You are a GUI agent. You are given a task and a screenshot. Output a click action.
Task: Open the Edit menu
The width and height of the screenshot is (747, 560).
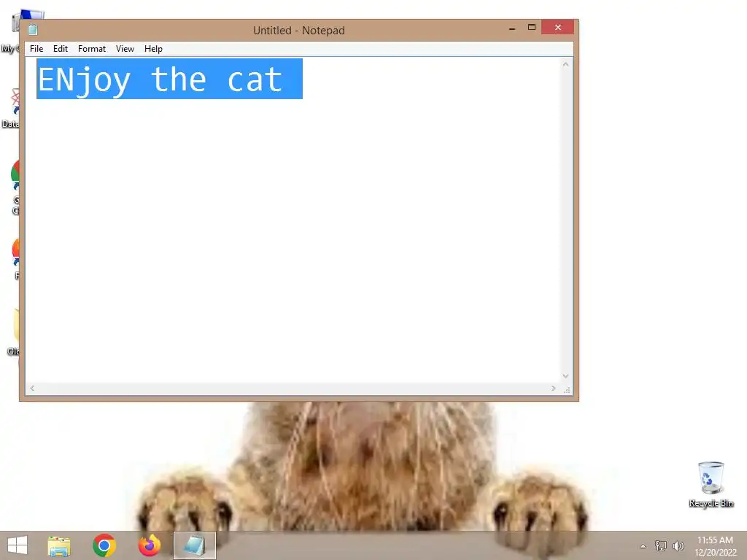61,49
